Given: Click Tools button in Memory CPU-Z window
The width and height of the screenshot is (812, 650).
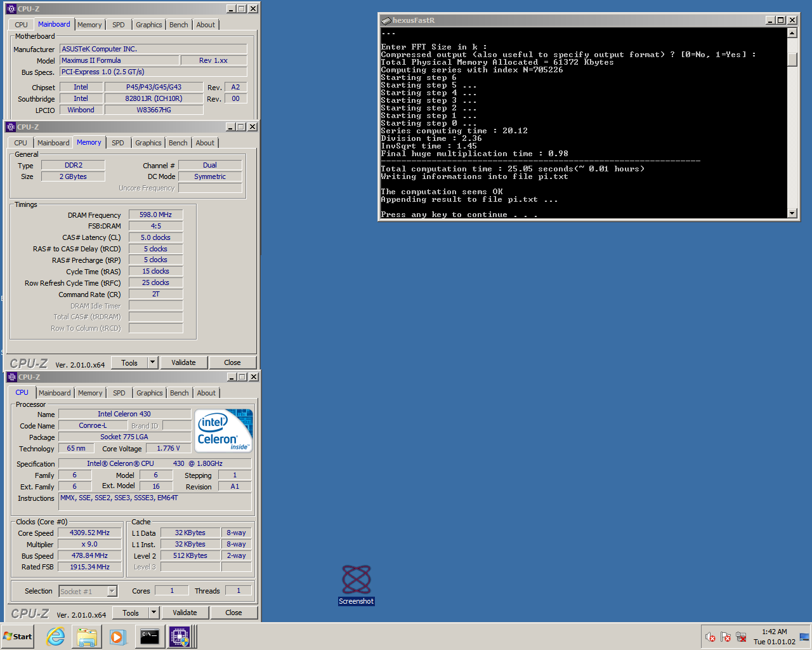Looking at the screenshot, I should [x=129, y=362].
